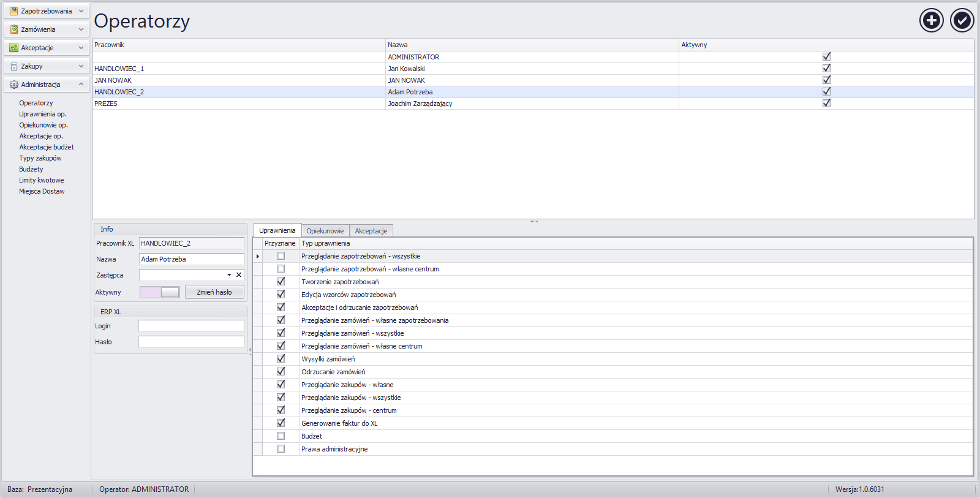The height and width of the screenshot is (498, 980).
Task: Open Budżety in the sidebar
Action: point(31,169)
